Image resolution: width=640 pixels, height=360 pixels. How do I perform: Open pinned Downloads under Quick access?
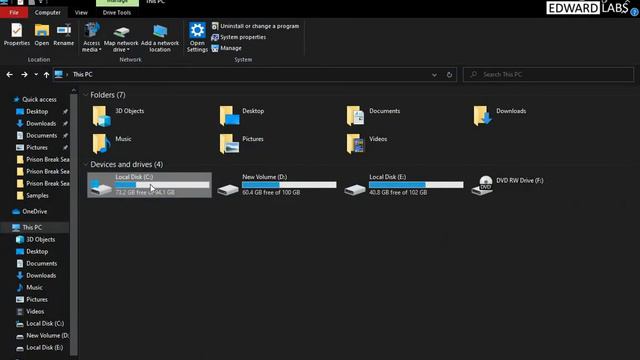[x=41, y=123]
